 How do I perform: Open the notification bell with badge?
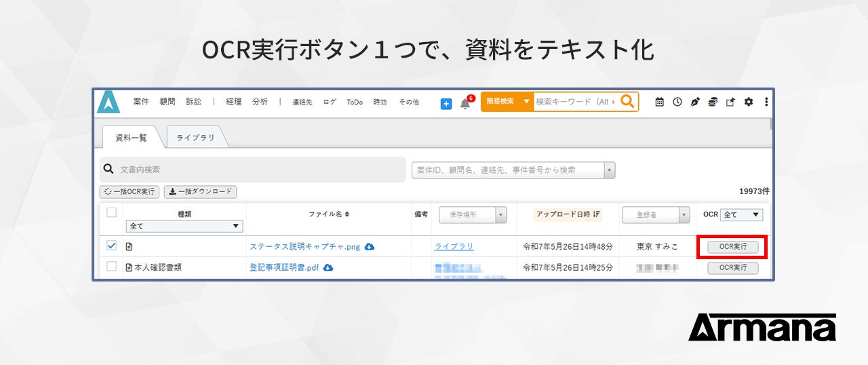coord(466,102)
